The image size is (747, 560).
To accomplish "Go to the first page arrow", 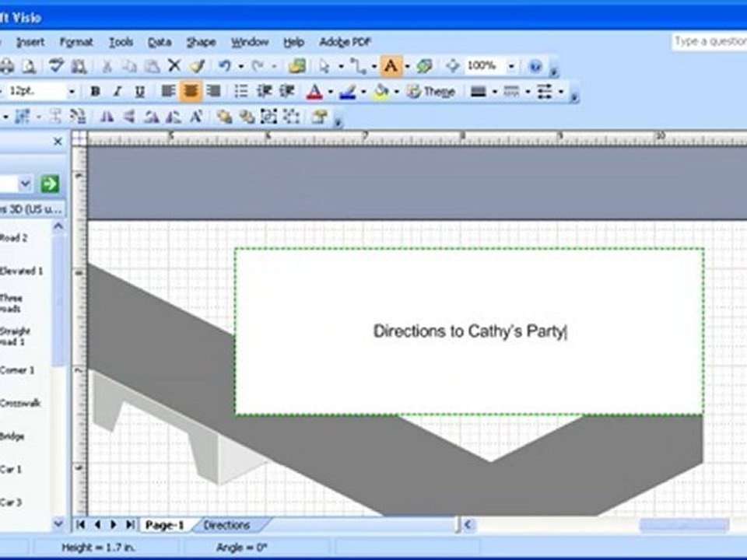I will click(x=80, y=524).
